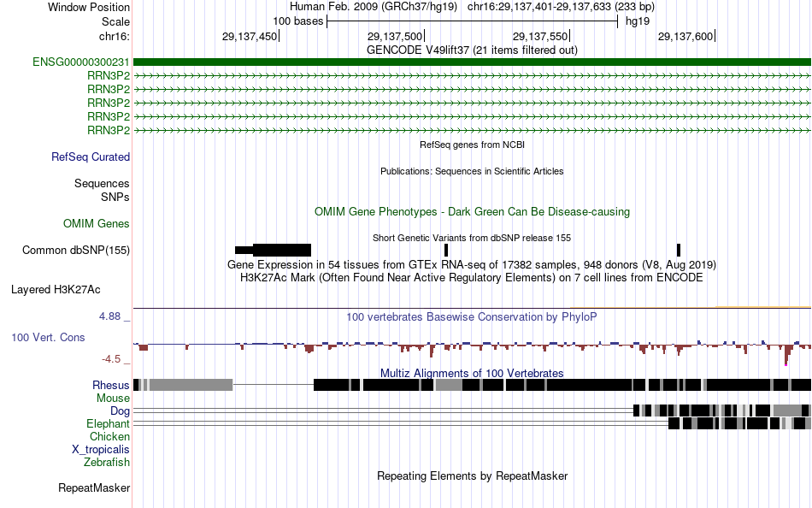
Task: Click the GTEx Gene Expression track title
Action: tap(472, 265)
